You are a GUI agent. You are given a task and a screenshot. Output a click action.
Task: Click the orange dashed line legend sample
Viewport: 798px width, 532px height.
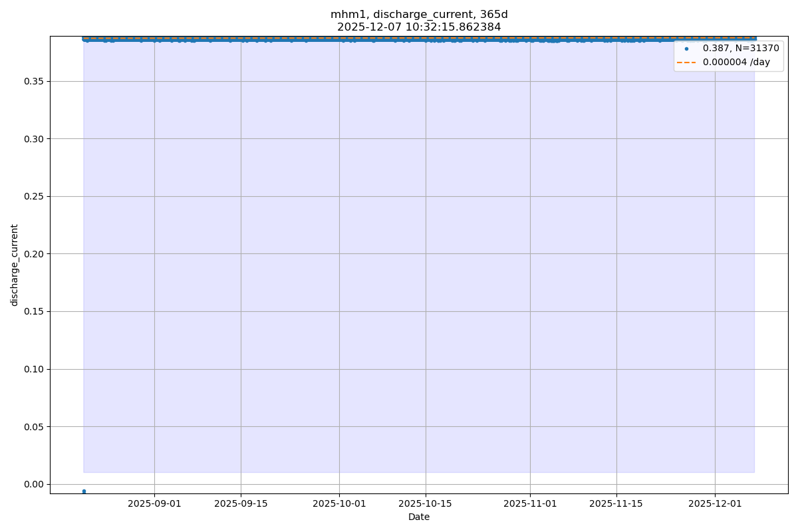[686, 63]
